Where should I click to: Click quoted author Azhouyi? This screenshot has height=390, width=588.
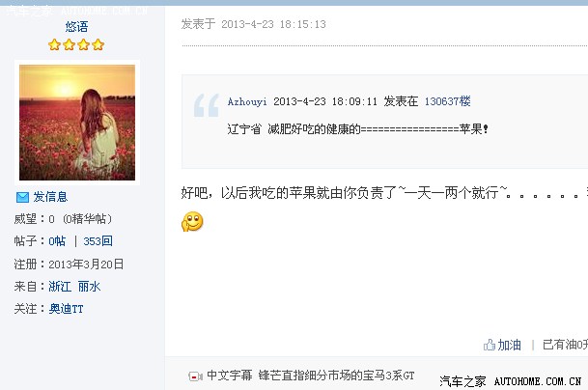tap(247, 101)
